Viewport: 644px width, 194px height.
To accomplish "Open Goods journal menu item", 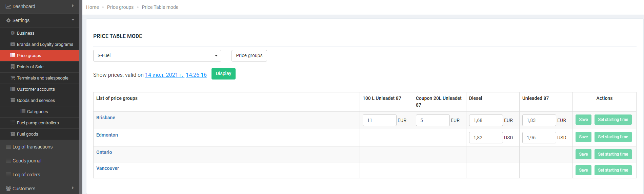I will click(27, 161).
